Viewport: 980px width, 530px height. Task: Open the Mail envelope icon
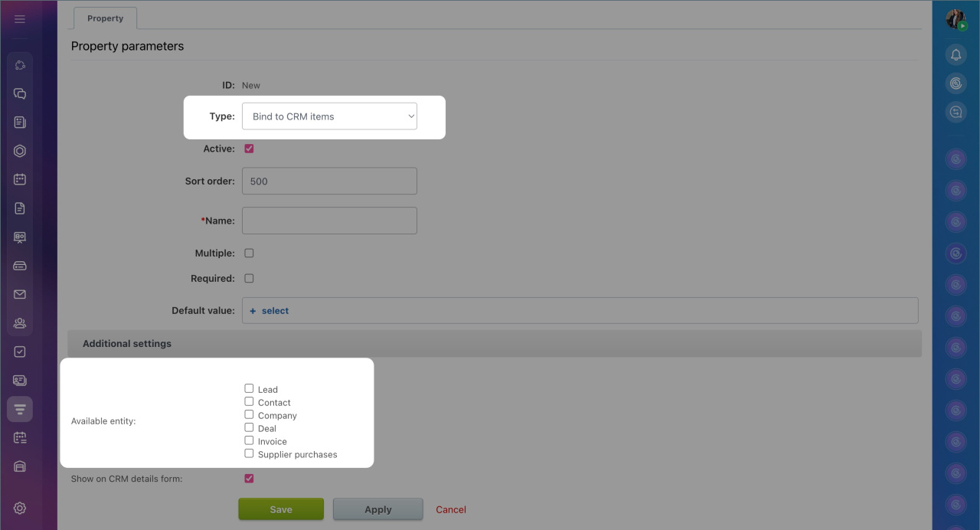point(20,294)
